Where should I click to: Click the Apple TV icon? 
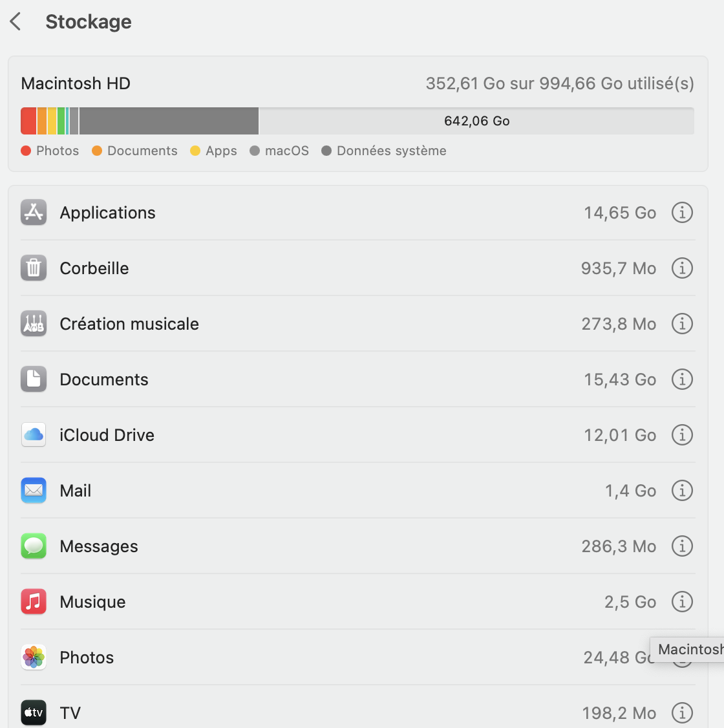point(34,713)
